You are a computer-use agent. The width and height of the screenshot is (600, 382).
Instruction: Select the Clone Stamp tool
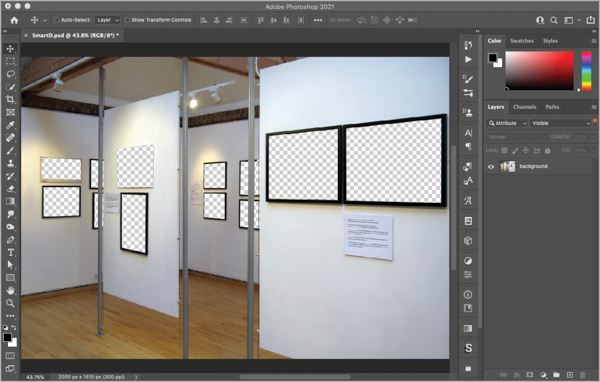point(10,163)
